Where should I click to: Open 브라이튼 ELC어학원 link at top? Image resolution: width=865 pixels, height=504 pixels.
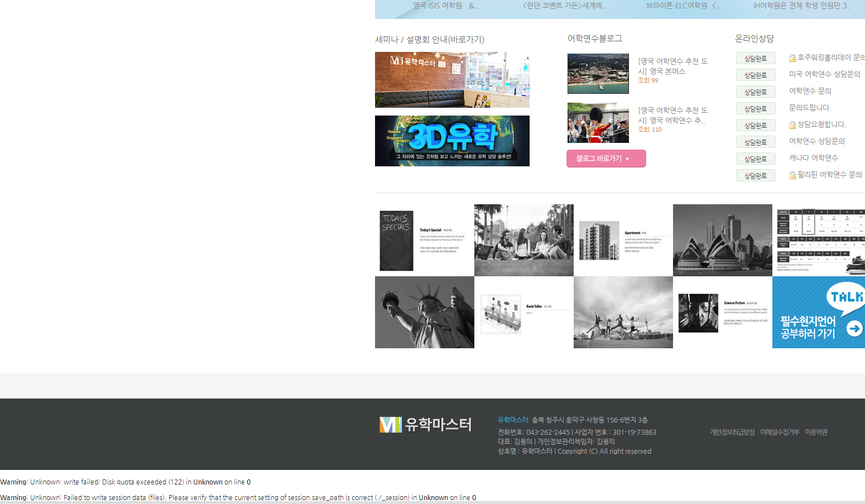[x=682, y=6]
